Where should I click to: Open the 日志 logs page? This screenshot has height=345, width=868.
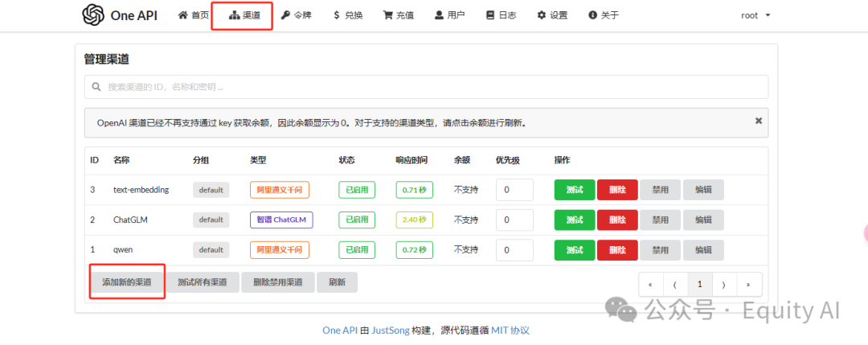(501, 15)
